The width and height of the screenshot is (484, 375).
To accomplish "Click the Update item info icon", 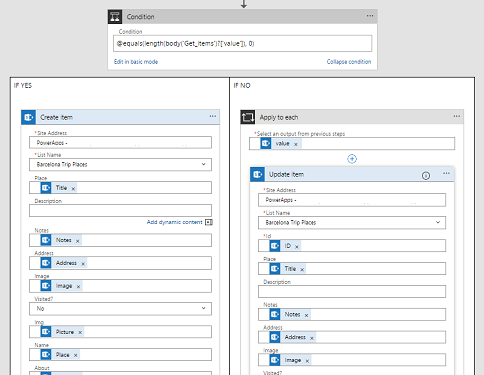I will (x=426, y=176).
